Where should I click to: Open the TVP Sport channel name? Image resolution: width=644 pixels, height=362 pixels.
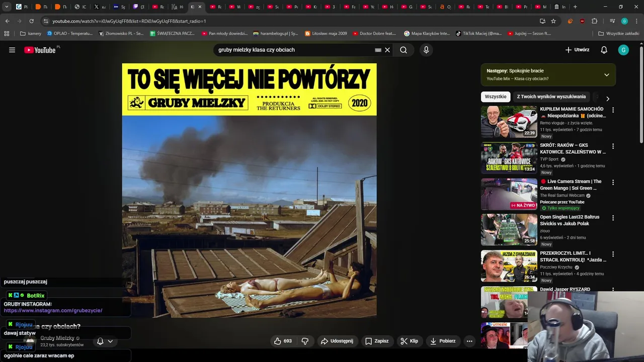tap(549, 159)
